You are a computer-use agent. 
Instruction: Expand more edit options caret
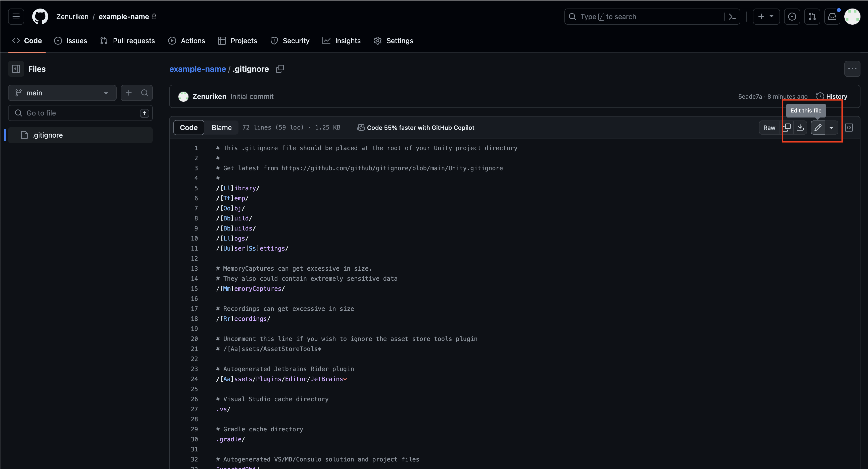[831, 128]
